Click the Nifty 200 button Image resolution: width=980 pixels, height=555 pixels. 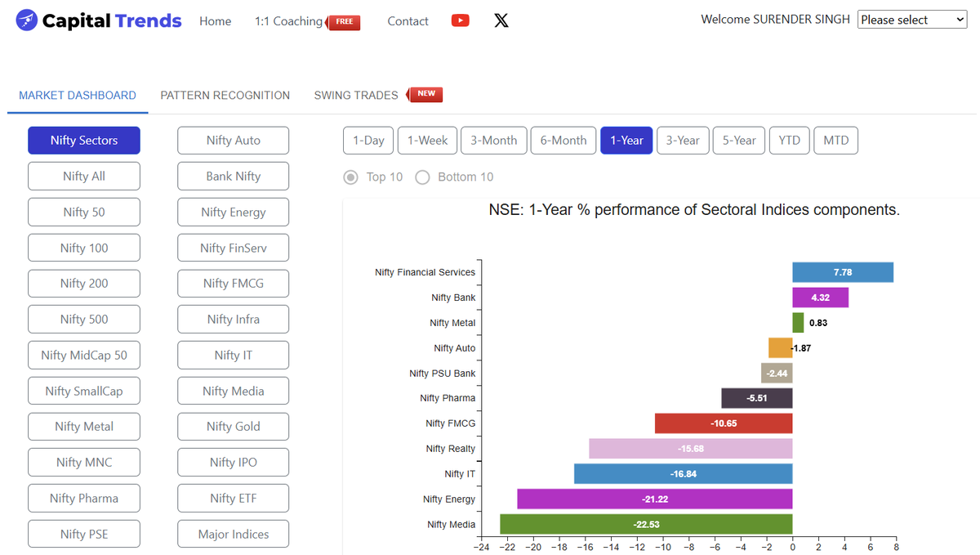(x=84, y=284)
